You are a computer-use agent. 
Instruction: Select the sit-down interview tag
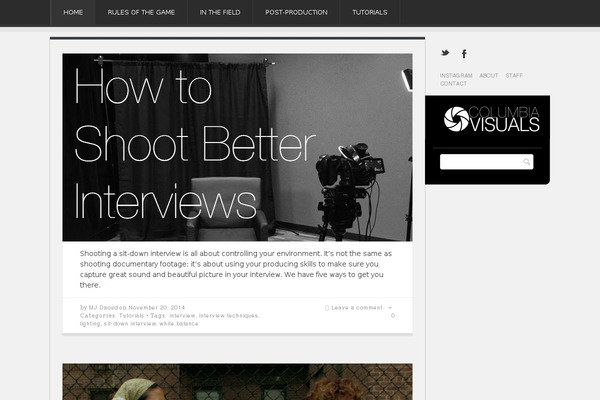click(x=130, y=323)
